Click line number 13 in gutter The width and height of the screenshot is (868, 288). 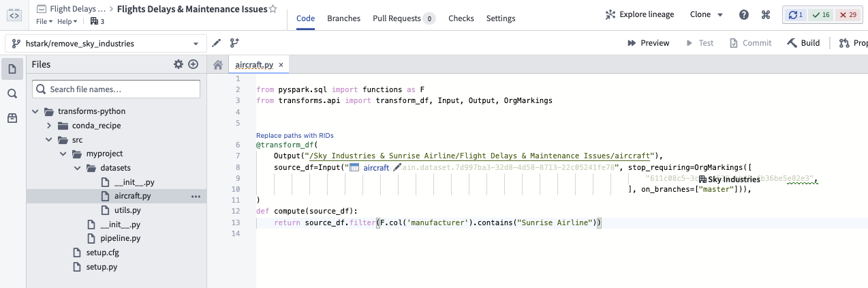236,222
